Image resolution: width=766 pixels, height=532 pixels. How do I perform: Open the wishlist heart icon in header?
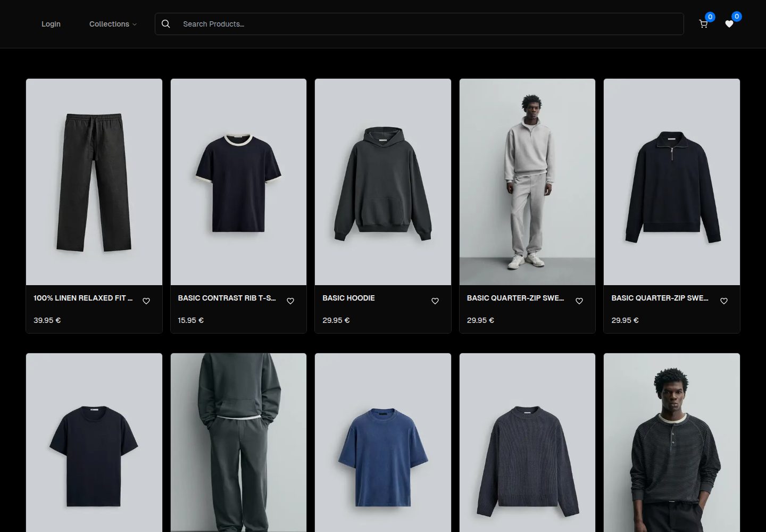(729, 24)
